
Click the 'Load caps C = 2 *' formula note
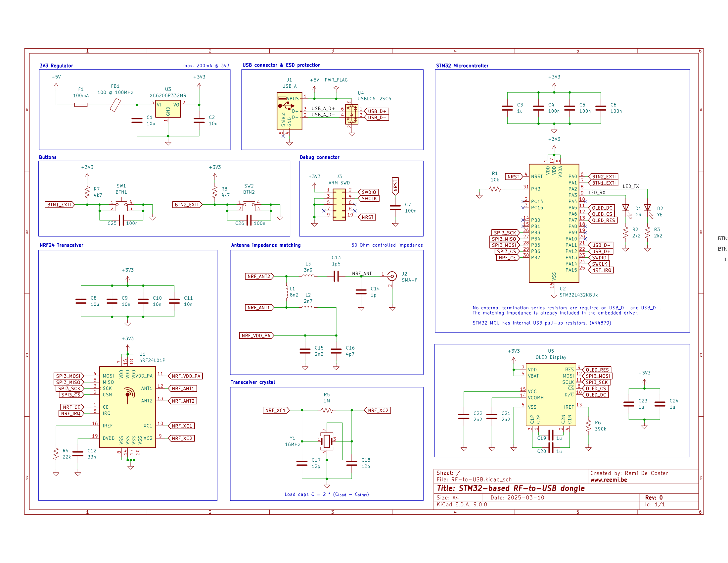pos(327,494)
